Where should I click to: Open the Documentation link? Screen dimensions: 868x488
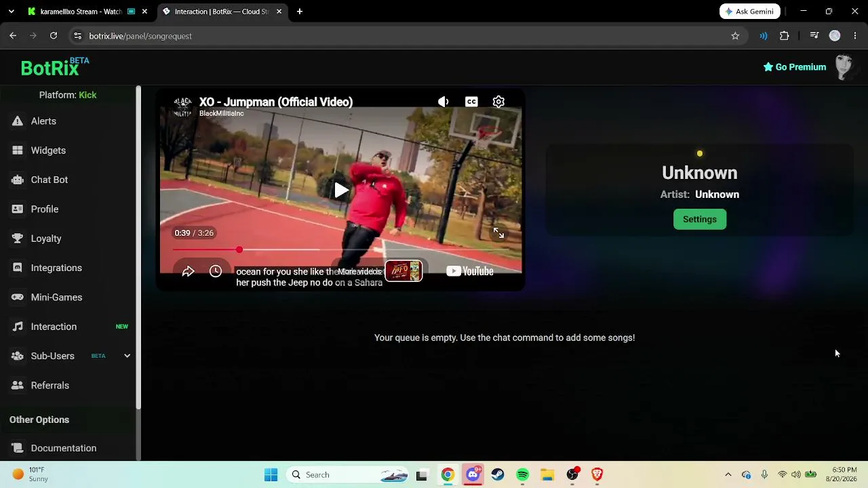pyautogui.click(x=64, y=448)
